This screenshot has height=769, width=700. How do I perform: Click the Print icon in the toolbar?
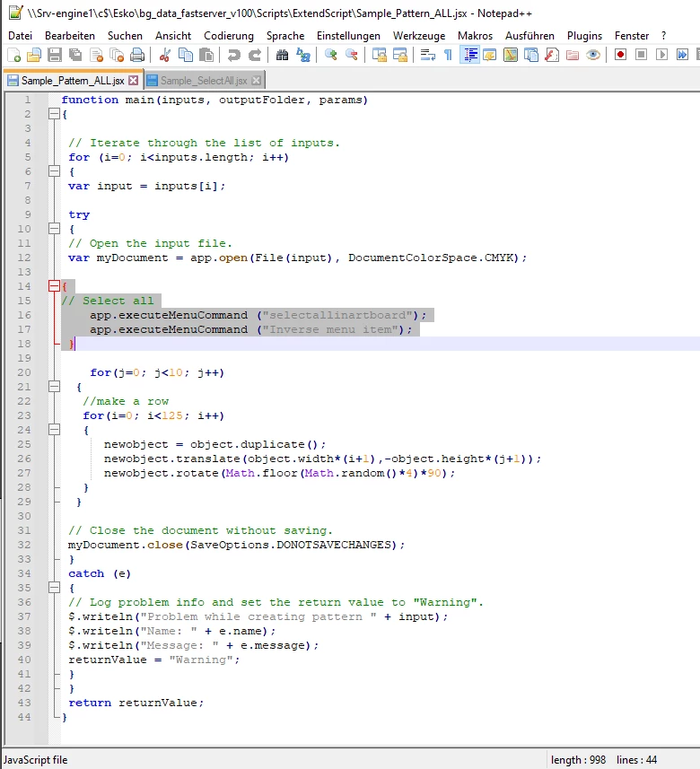[x=137, y=55]
